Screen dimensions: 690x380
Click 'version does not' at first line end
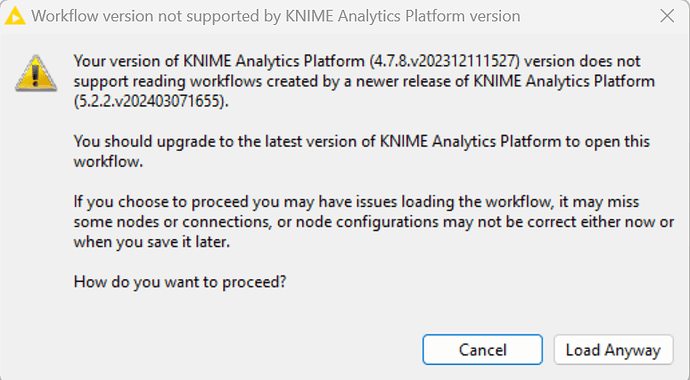tap(582, 61)
